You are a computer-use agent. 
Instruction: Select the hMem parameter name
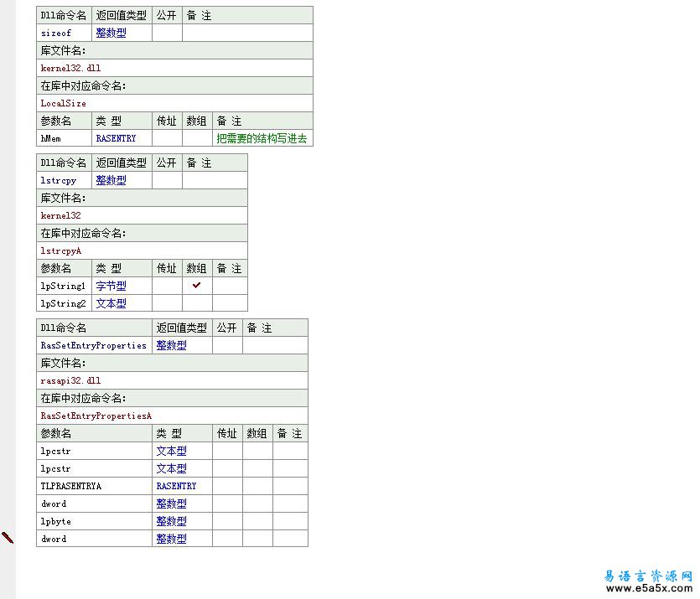pos(50,139)
